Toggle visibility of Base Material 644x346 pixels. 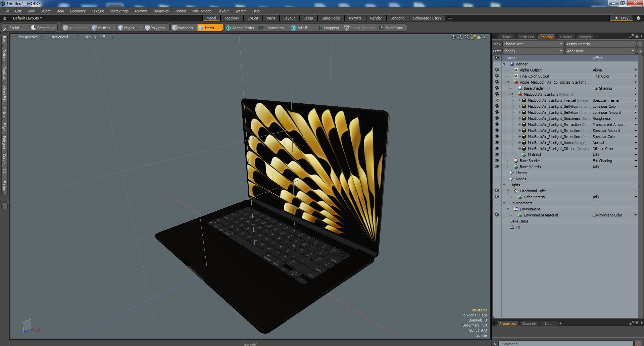coord(497,167)
